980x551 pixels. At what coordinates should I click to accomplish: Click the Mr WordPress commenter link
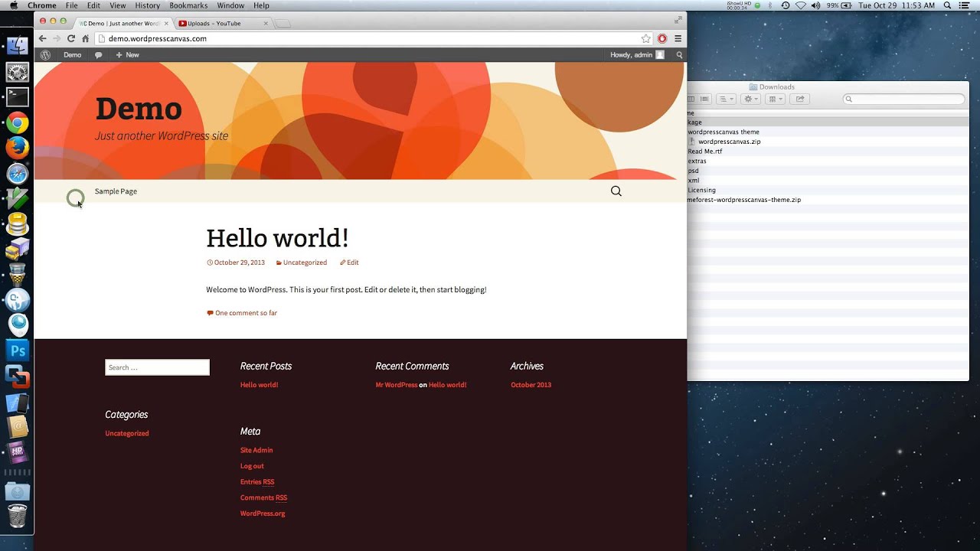pyautogui.click(x=397, y=385)
